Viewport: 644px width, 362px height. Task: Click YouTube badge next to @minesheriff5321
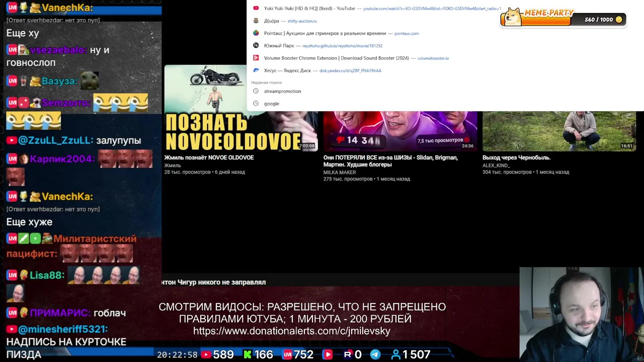pos(12,329)
